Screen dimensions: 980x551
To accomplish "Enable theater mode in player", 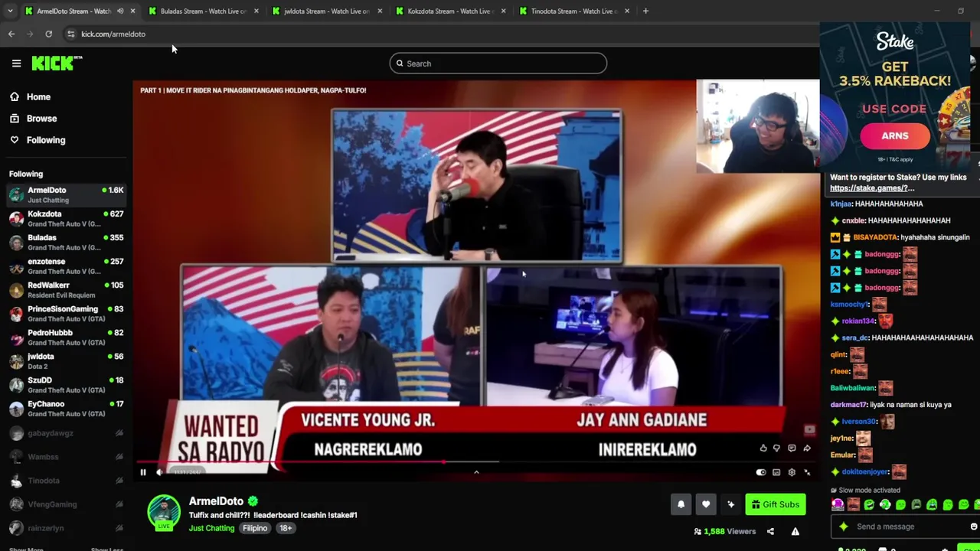I will tap(776, 472).
